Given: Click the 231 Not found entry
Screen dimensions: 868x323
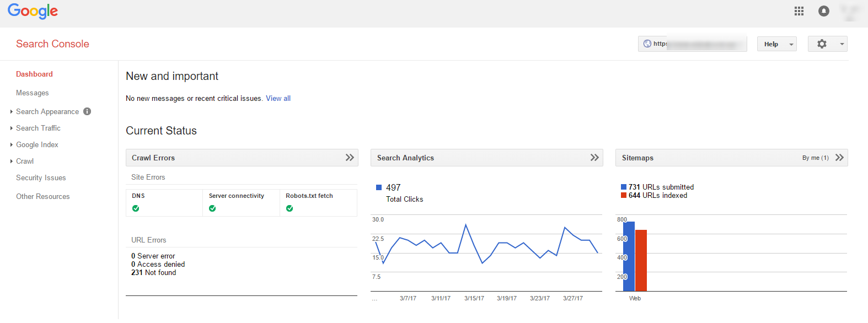Looking at the screenshot, I should pos(154,272).
